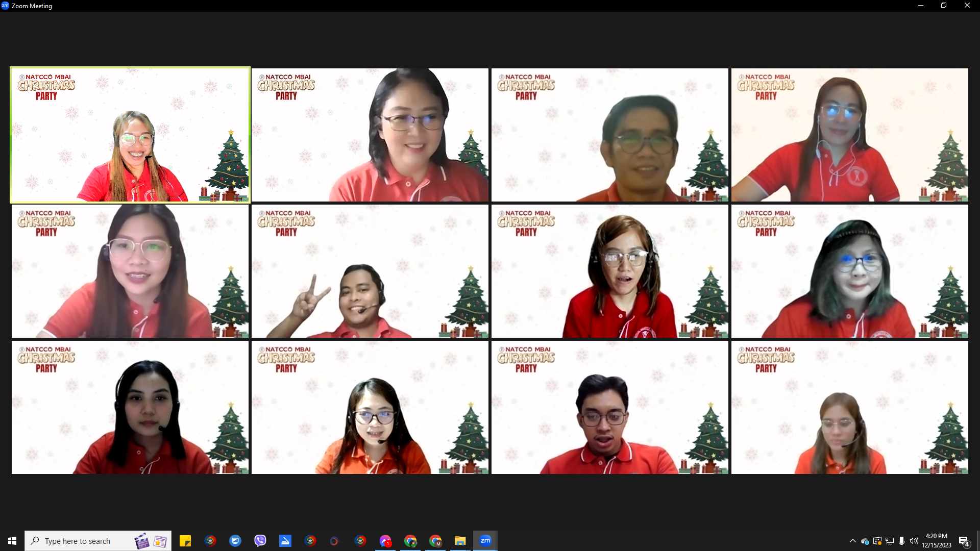Click the Windows Start button
This screenshot has width=980, height=551.
pos(12,541)
